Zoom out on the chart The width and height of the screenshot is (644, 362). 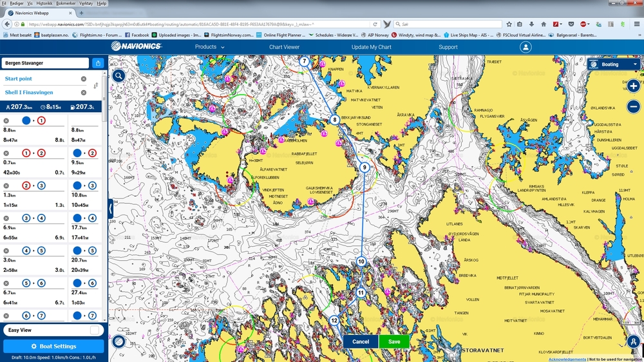point(633,106)
